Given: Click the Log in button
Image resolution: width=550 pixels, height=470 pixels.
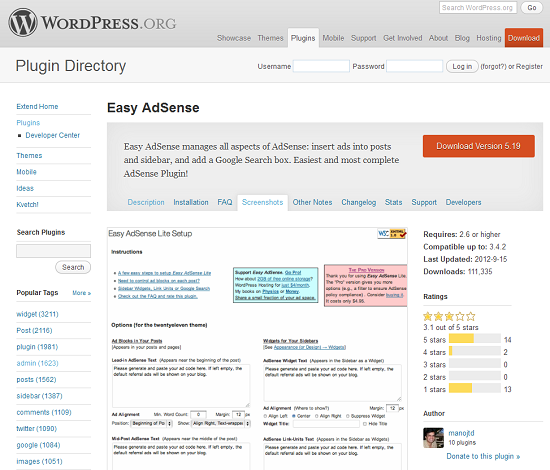Looking at the screenshot, I should (x=462, y=67).
